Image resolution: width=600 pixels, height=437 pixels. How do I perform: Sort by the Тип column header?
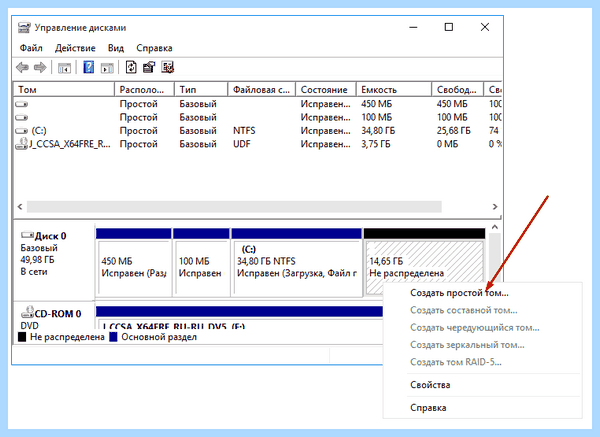tap(201, 90)
